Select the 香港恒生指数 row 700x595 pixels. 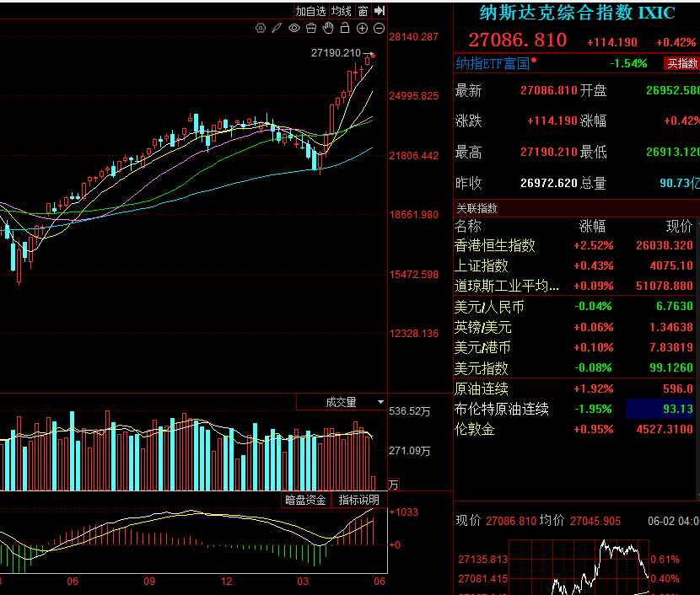pyautogui.click(x=574, y=245)
